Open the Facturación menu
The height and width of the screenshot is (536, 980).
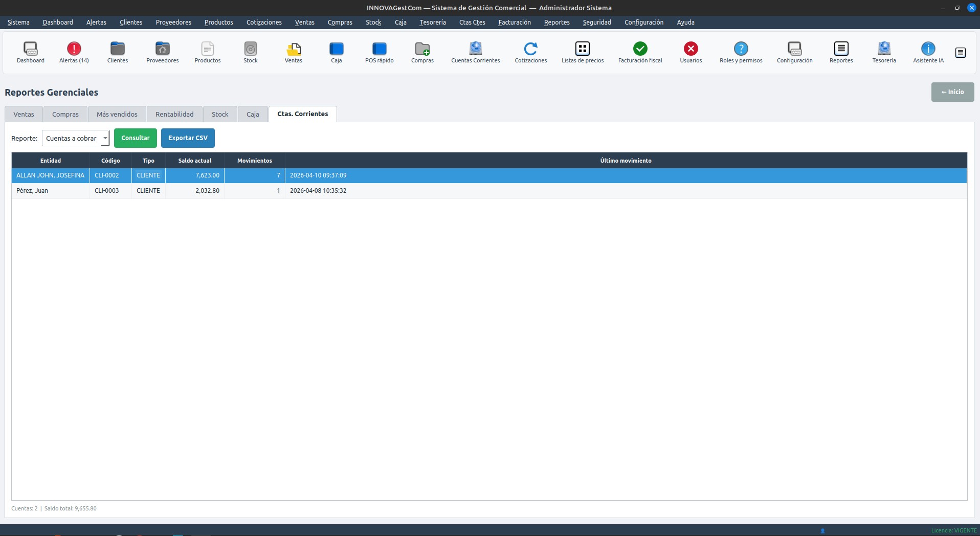point(514,23)
